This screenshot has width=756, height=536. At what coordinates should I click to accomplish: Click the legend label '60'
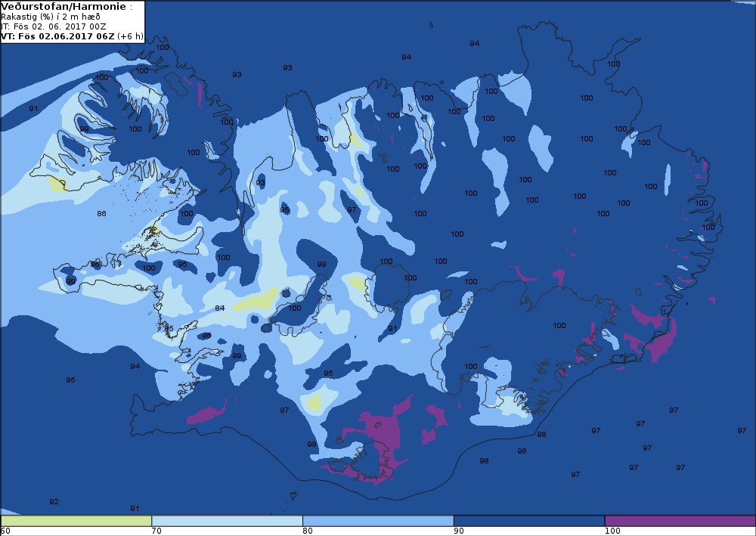[5, 531]
